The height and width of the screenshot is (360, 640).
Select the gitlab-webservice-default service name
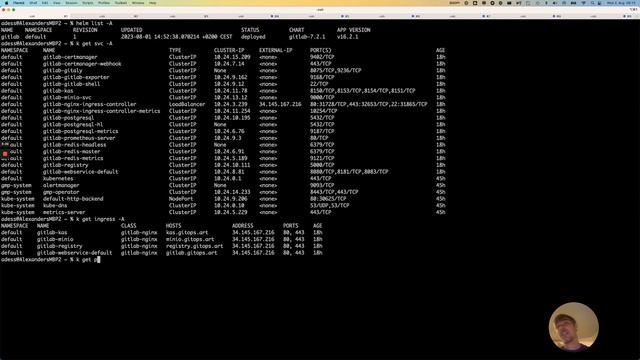click(x=80, y=172)
